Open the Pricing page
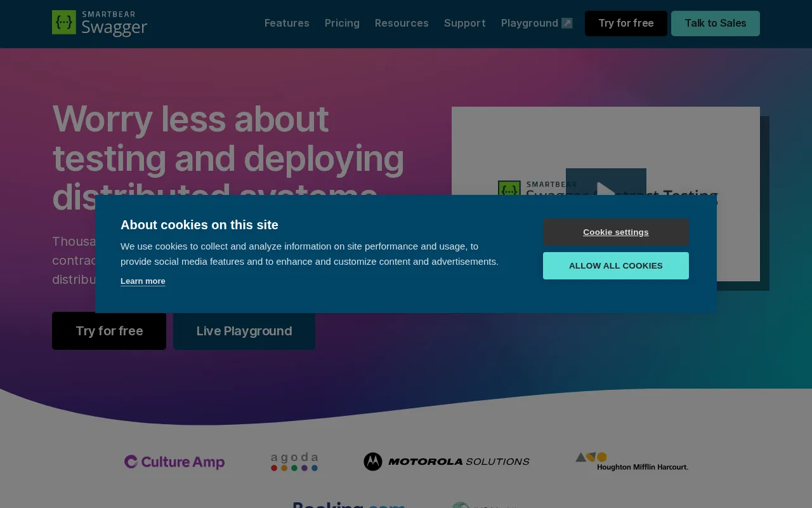 (342, 23)
